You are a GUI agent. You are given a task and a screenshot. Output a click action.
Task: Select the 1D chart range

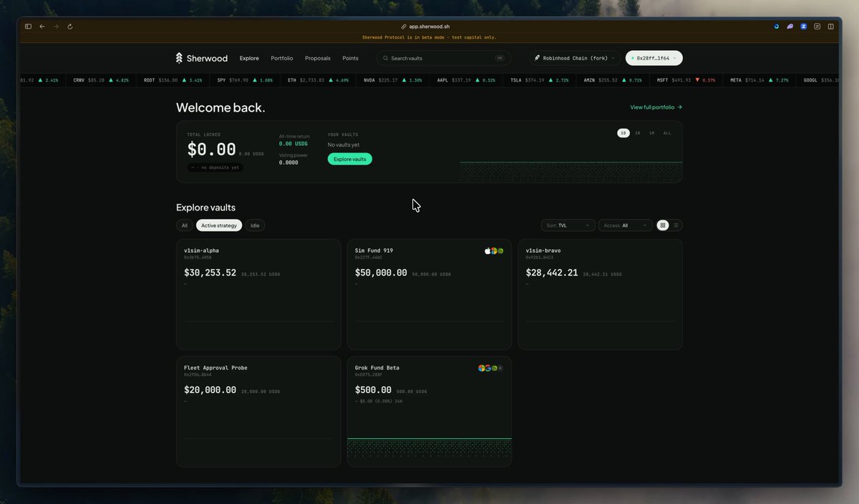click(x=623, y=133)
